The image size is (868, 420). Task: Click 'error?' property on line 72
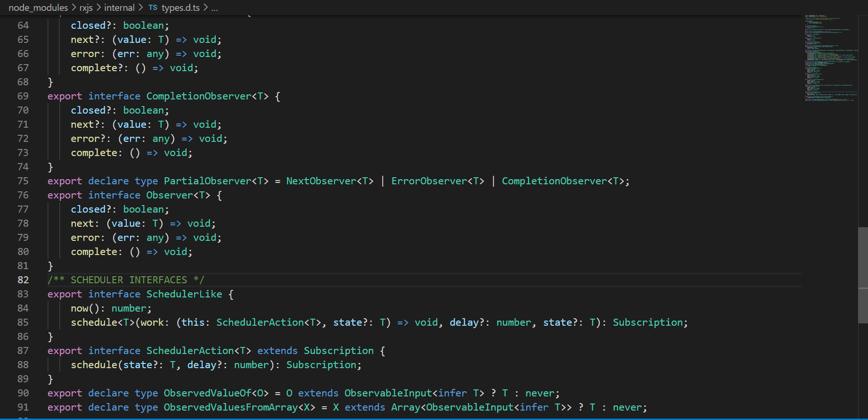click(x=88, y=139)
